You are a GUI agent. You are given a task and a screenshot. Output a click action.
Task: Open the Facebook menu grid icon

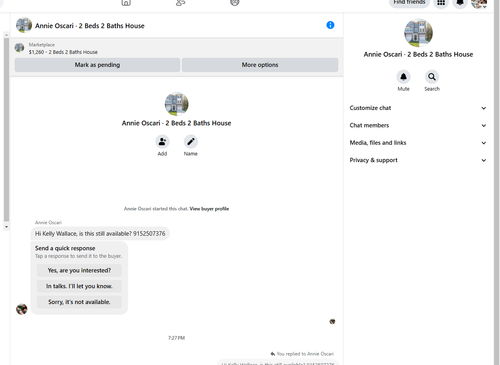(441, 3)
